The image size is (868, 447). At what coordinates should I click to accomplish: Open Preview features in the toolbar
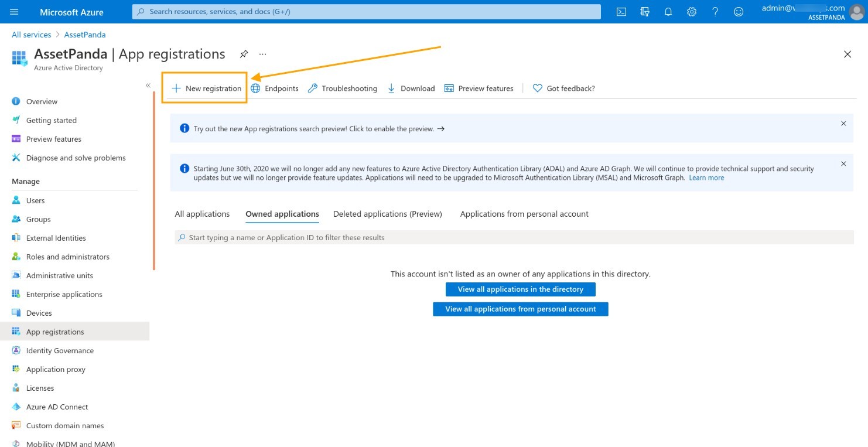coord(479,88)
